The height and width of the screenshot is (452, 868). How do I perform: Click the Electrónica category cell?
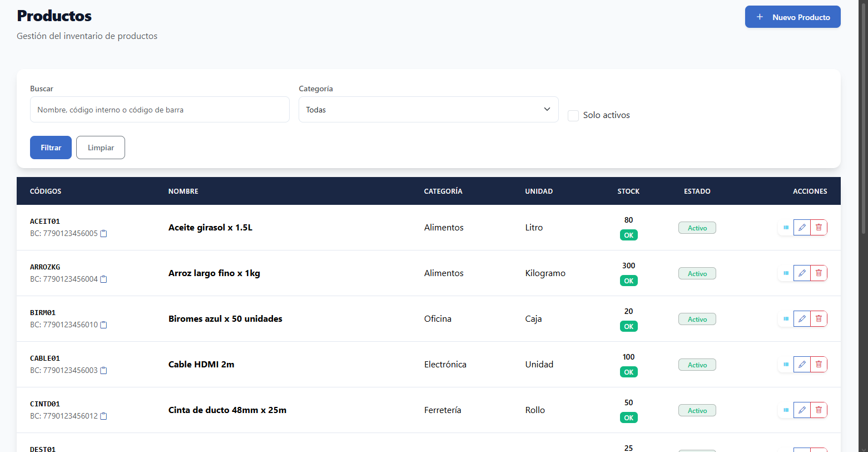[x=445, y=365]
